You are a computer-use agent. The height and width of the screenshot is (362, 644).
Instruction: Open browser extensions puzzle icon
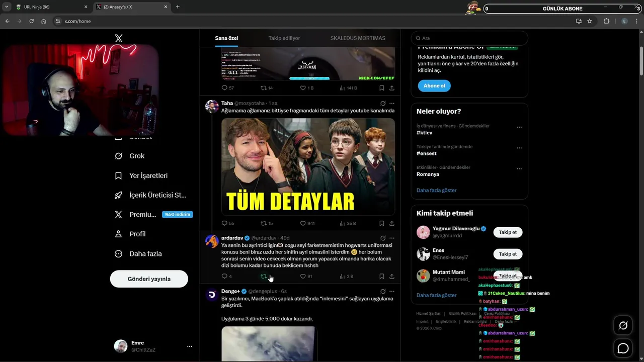pyautogui.click(x=606, y=21)
